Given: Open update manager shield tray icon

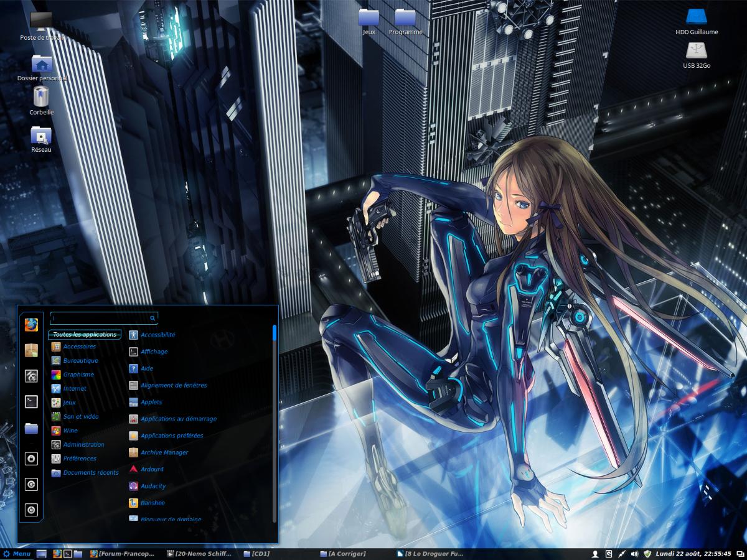Looking at the screenshot, I should [647, 554].
